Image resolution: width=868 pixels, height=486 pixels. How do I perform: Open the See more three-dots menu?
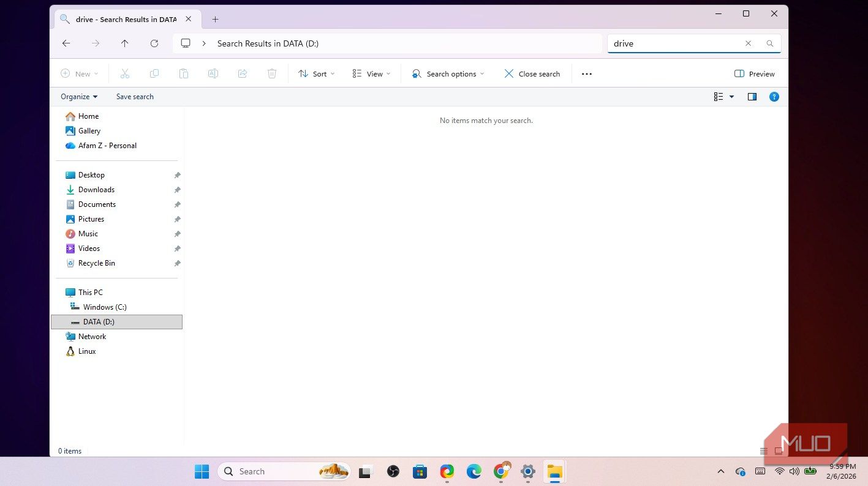point(587,74)
